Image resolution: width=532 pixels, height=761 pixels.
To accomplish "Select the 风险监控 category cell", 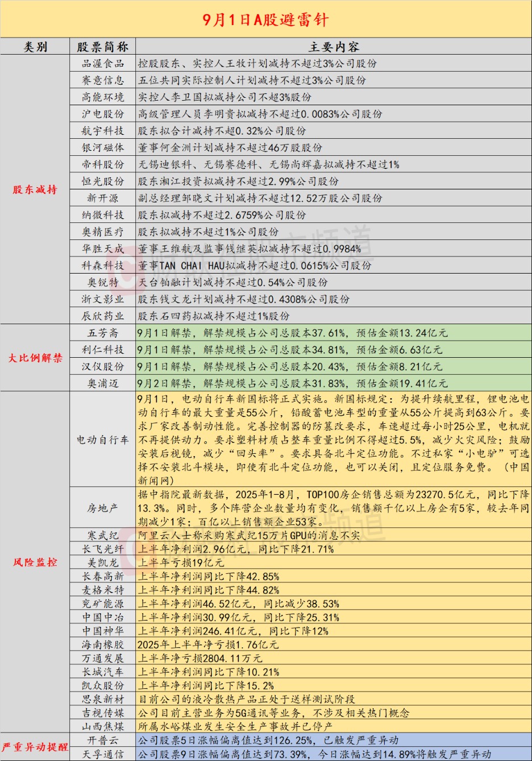I will coord(35,562).
